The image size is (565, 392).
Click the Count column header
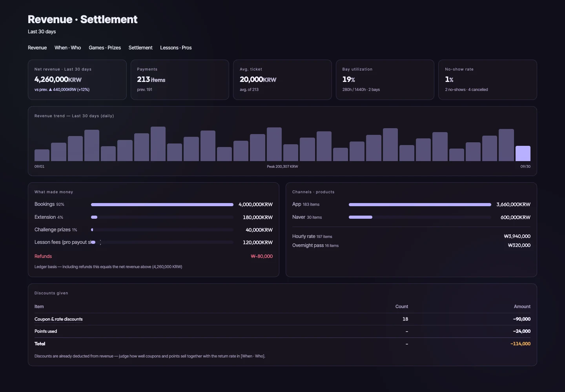tap(402, 307)
